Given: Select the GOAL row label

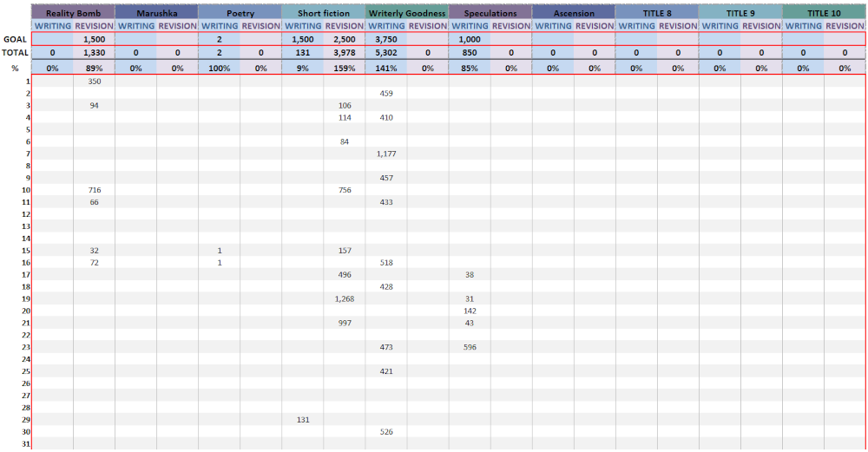Looking at the screenshot, I should (x=15, y=39).
